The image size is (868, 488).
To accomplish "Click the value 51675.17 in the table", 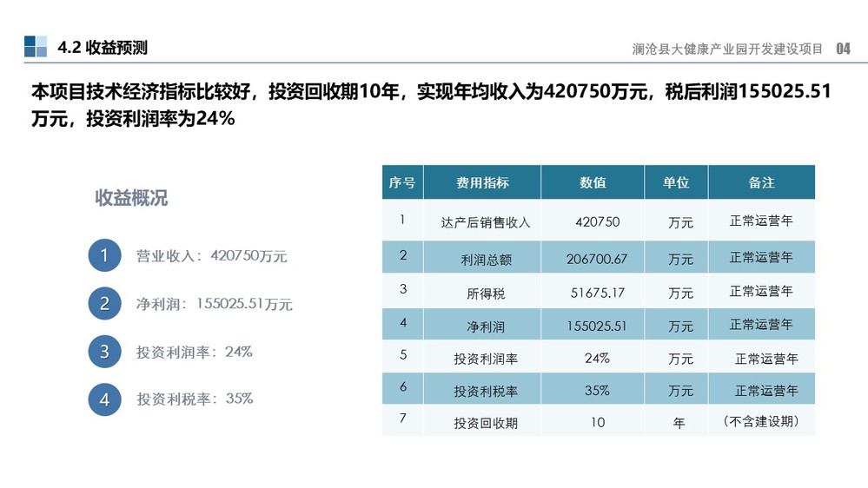I will point(597,293).
